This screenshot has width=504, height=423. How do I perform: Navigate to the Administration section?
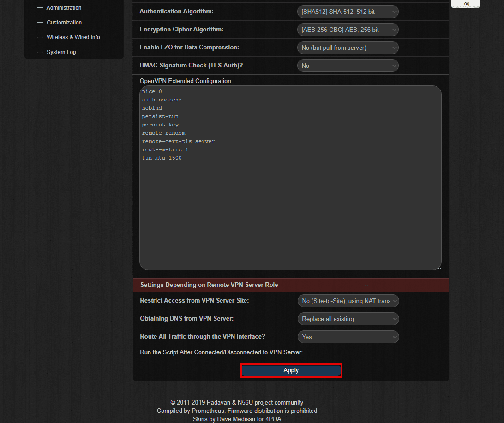(64, 7)
